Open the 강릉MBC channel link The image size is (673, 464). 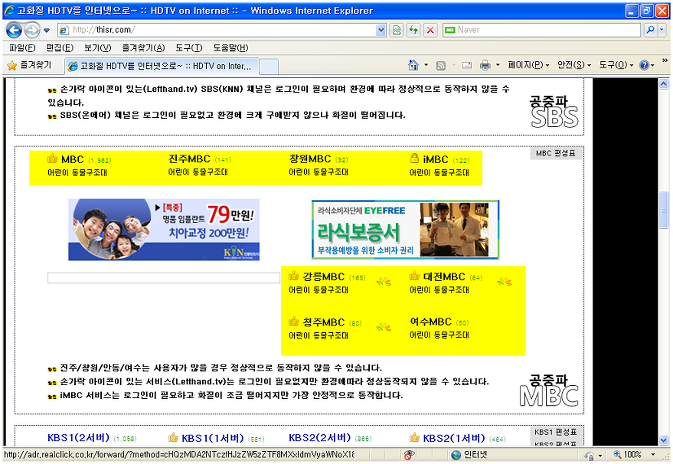pyautogui.click(x=324, y=277)
